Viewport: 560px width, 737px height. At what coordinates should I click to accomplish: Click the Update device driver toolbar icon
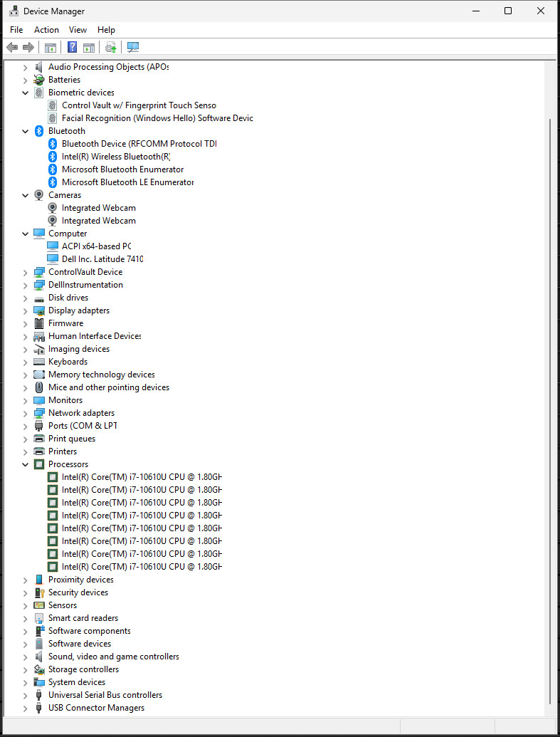tap(110, 47)
